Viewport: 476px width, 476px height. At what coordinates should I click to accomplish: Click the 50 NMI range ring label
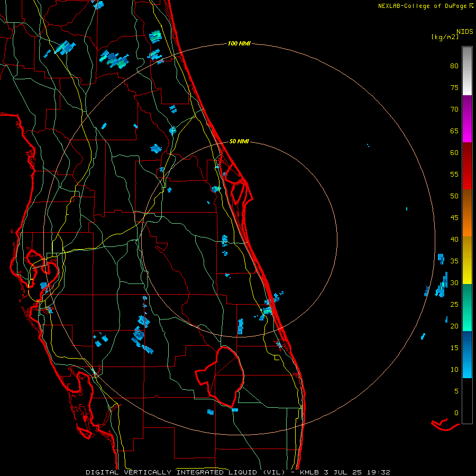pyautogui.click(x=239, y=141)
